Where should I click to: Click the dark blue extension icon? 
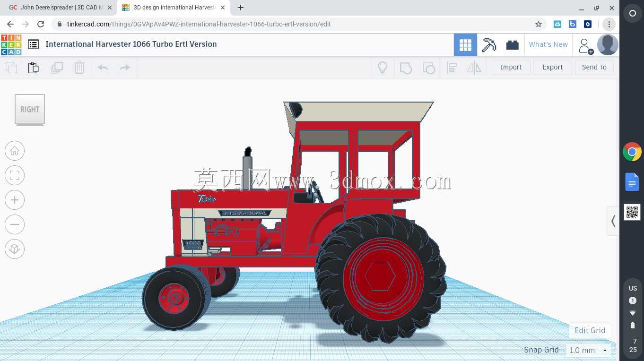(x=588, y=24)
